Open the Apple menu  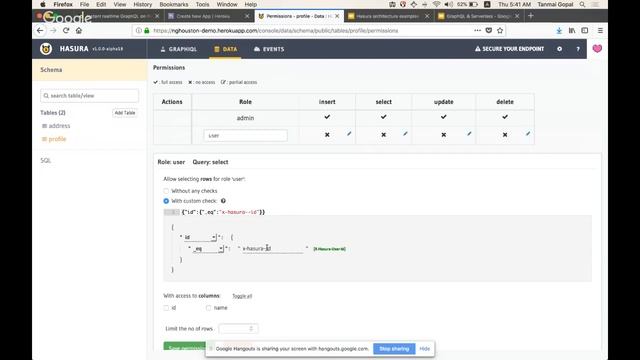click(x=43, y=4)
